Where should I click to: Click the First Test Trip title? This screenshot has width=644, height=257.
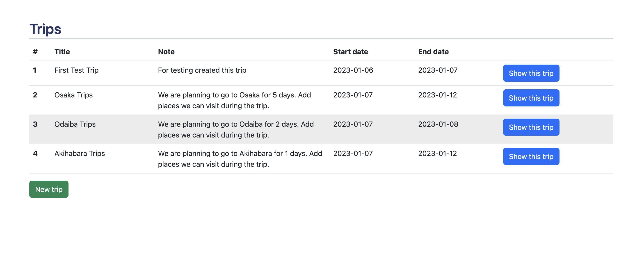76,70
